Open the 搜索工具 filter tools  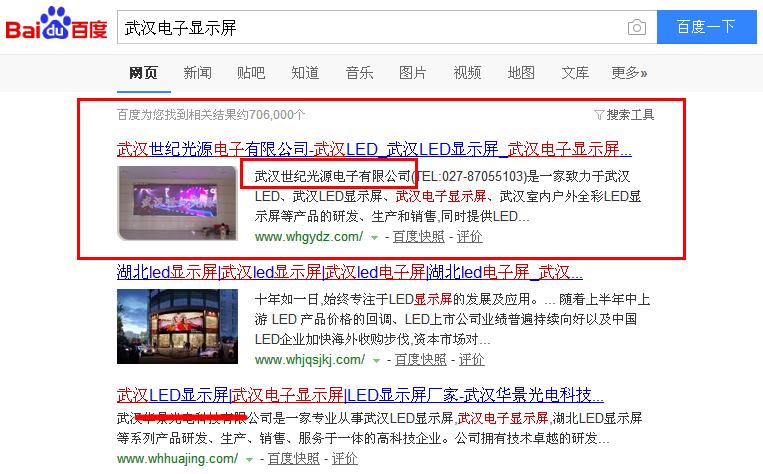point(624,115)
